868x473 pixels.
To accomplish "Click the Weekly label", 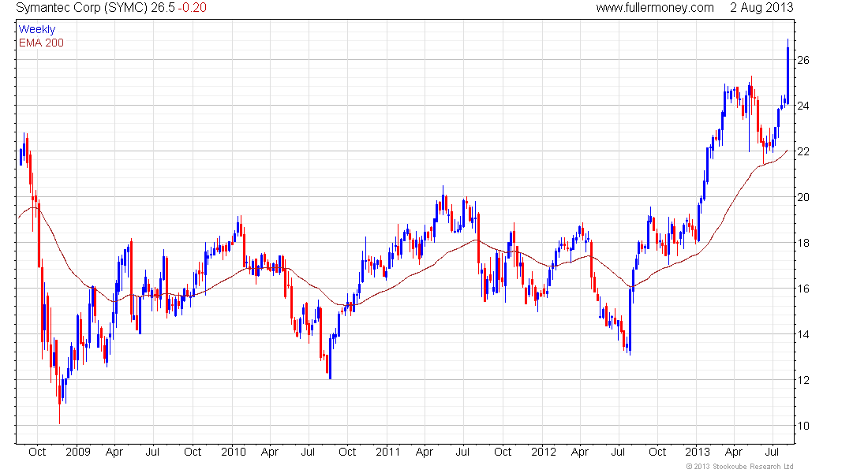I will tap(37, 29).
